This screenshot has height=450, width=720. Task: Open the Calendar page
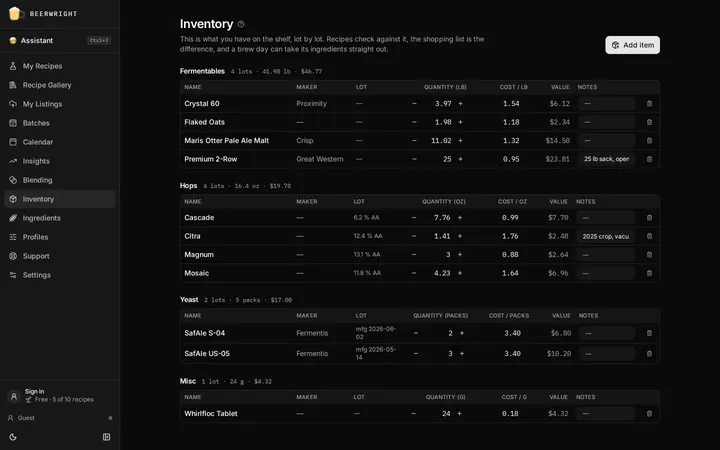point(60,142)
